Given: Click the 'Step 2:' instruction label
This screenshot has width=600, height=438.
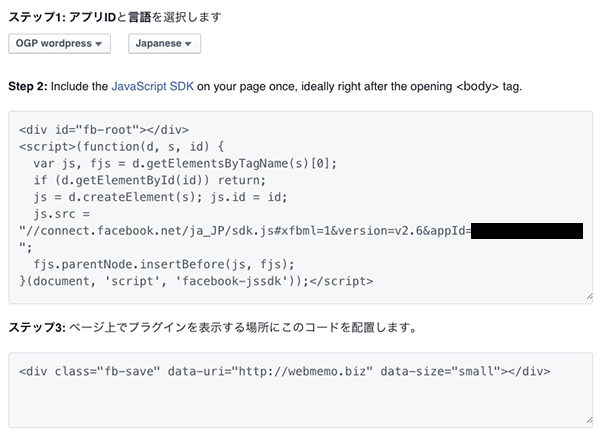Looking at the screenshot, I should [28, 86].
